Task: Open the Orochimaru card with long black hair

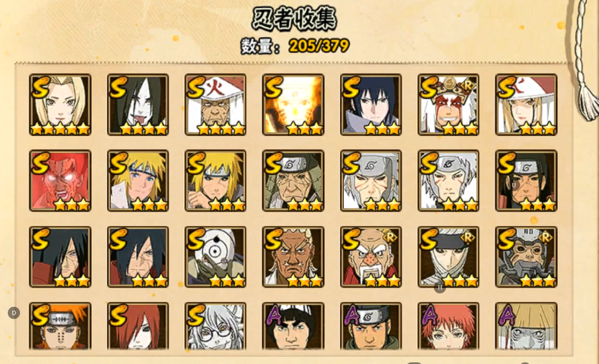Action: [138, 104]
